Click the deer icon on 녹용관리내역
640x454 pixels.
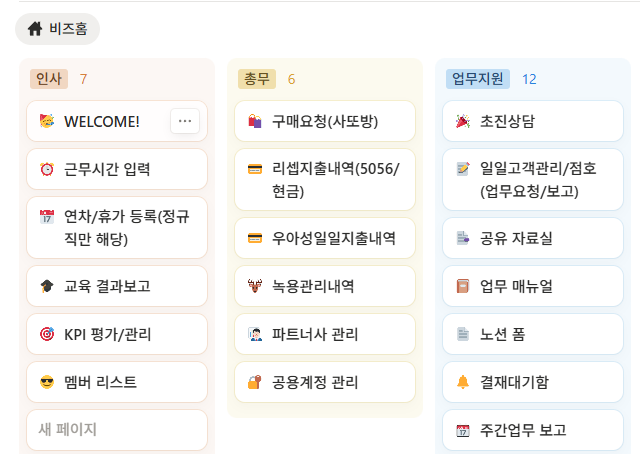(255, 286)
